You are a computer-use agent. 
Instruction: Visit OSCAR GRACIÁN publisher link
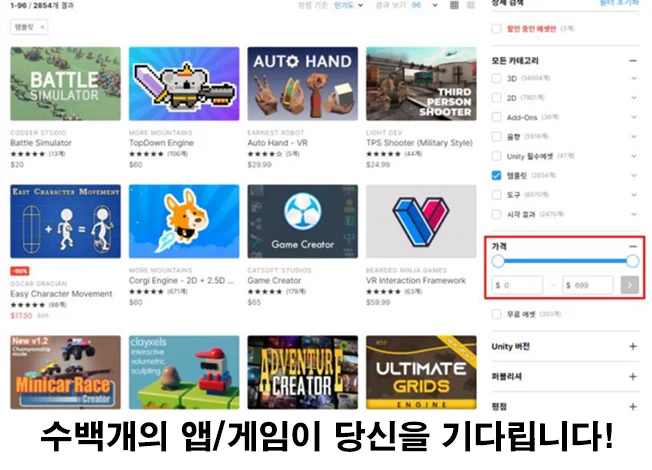(x=39, y=284)
